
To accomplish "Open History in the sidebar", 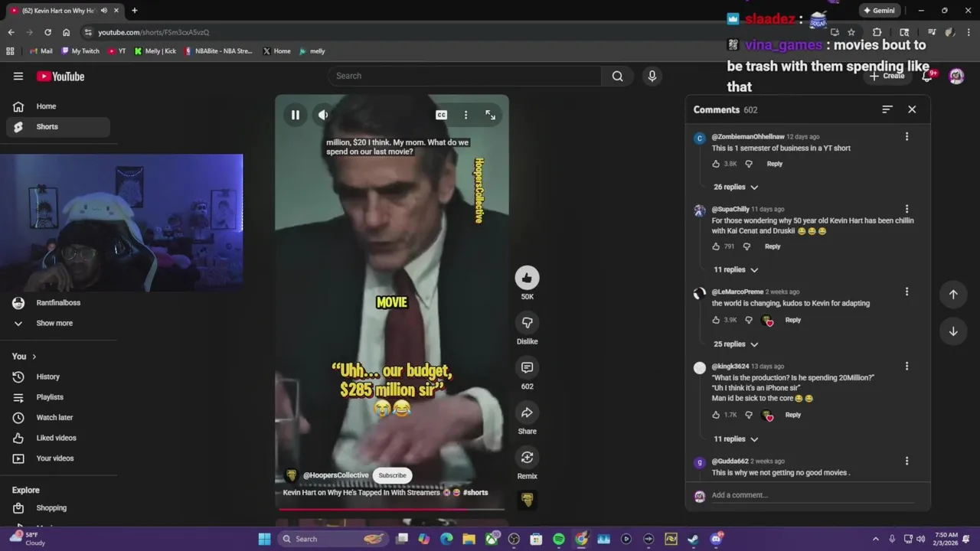I will click(x=58, y=377).
